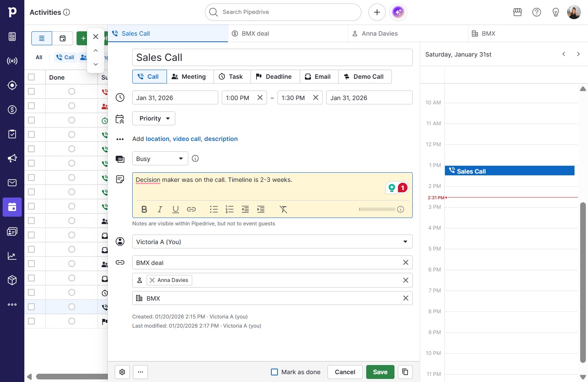
Task: Click the location link
Action: [157, 139]
